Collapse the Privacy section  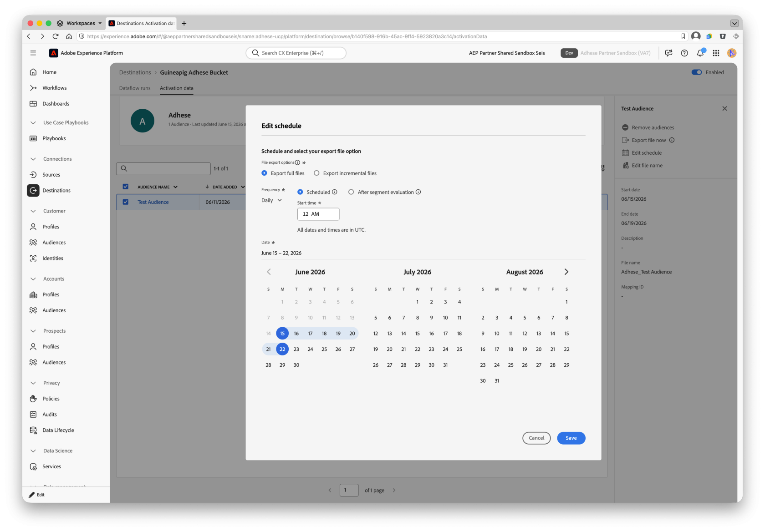(33, 383)
